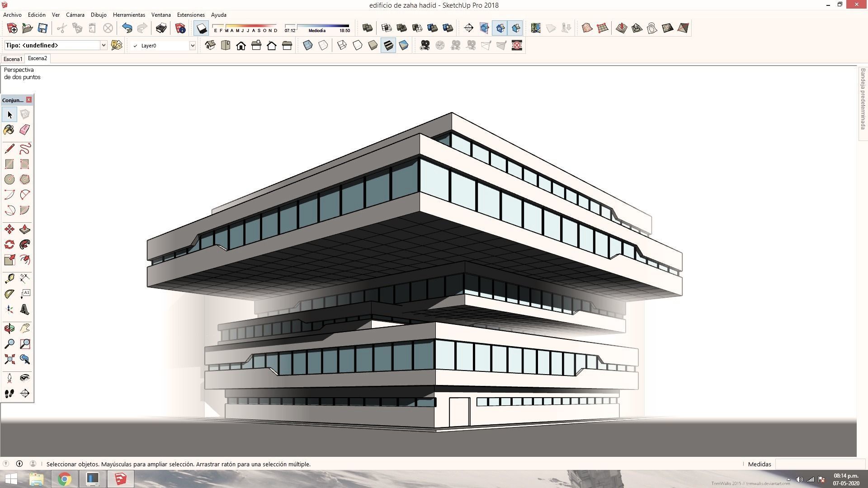
Task: Select the Circle tool
Action: pyautogui.click(x=9, y=179)
